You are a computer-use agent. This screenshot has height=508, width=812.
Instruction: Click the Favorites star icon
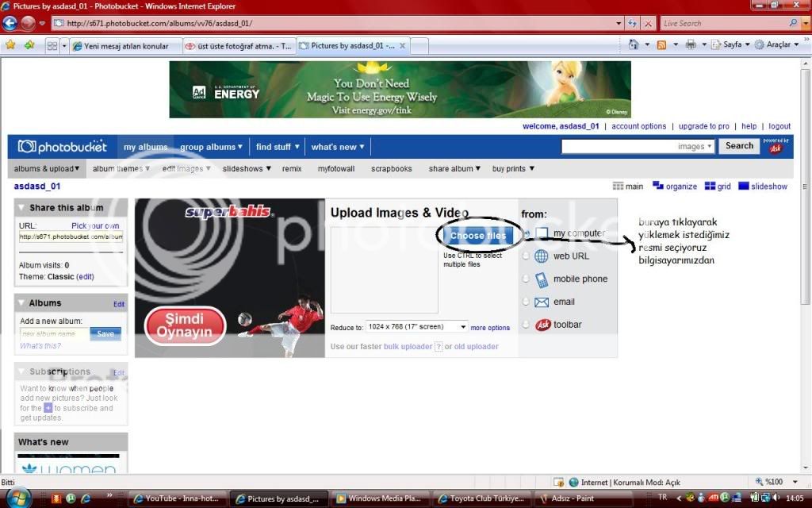point(10,45)
